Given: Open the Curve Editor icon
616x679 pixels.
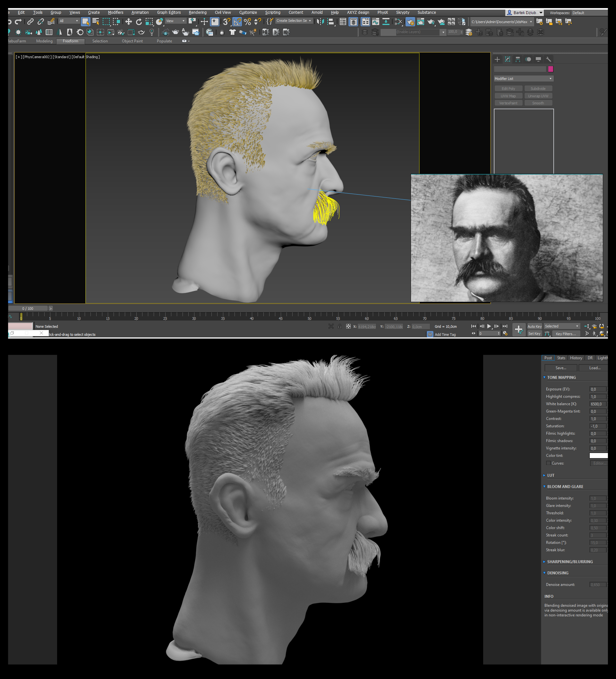Looking at the screenshot, I should click(x=375, y=22).
